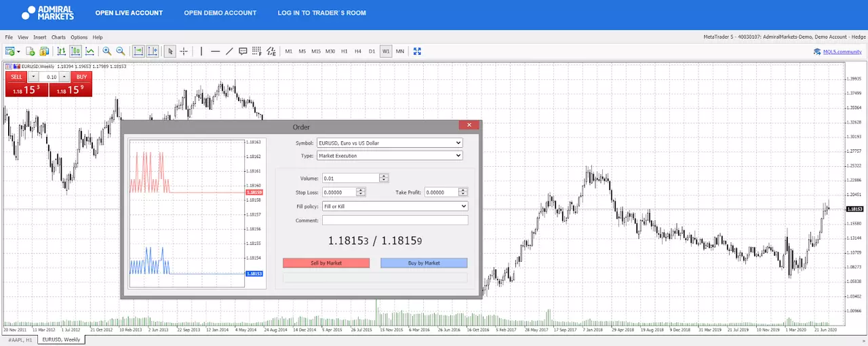Switch to the #AAPL, H1 chart tab
This screenshot has width=868, height=346.
point(19,339)
